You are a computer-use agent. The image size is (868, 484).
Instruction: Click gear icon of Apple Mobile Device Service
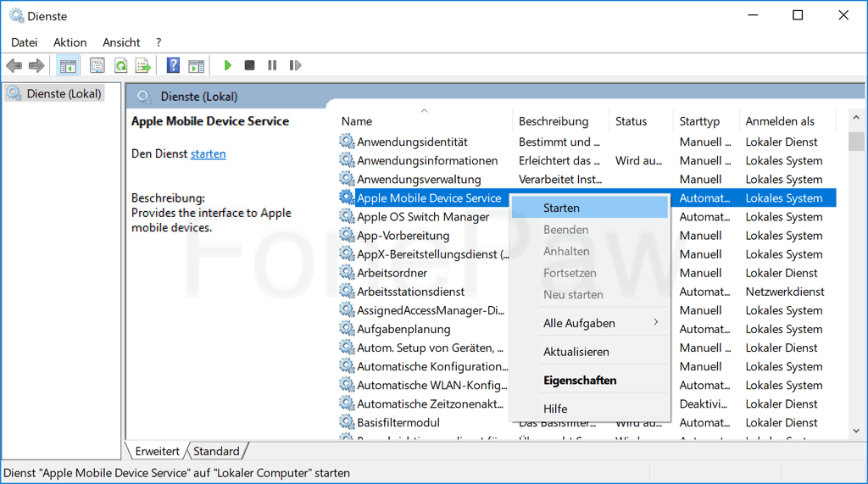click(347, 197)
